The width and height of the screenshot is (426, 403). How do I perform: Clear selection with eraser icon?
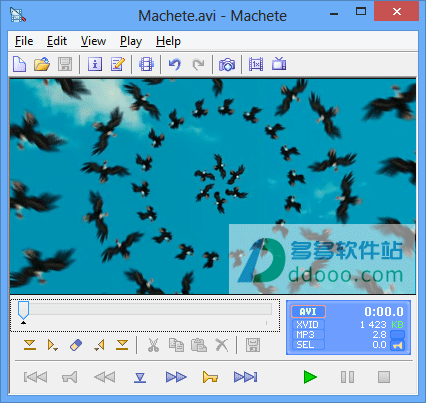76,345
